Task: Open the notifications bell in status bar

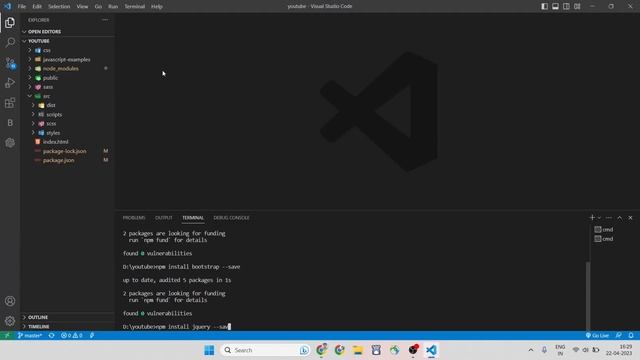Action: pos(631,336)
